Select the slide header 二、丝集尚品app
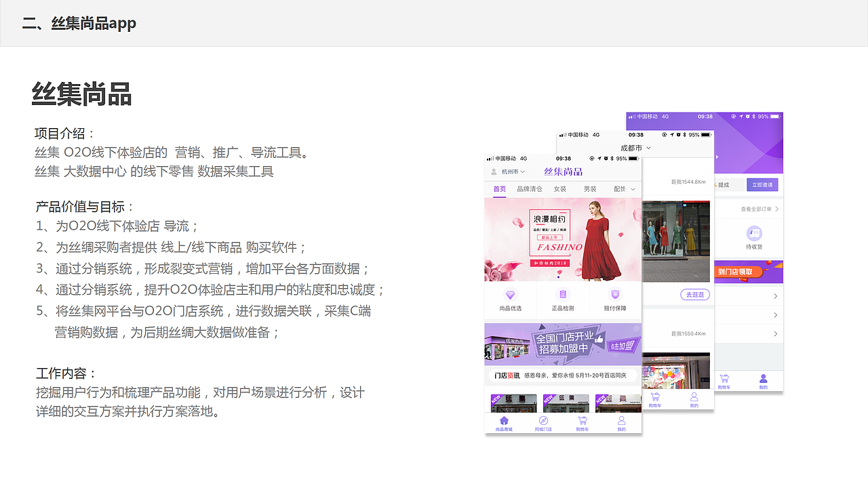Screen dimensions: 868x488 pos(79,23)
